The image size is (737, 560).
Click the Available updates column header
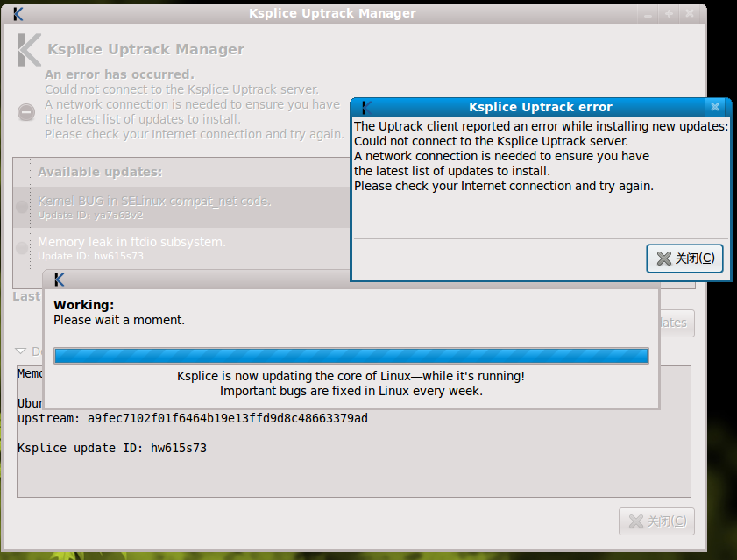click(100, 172)
